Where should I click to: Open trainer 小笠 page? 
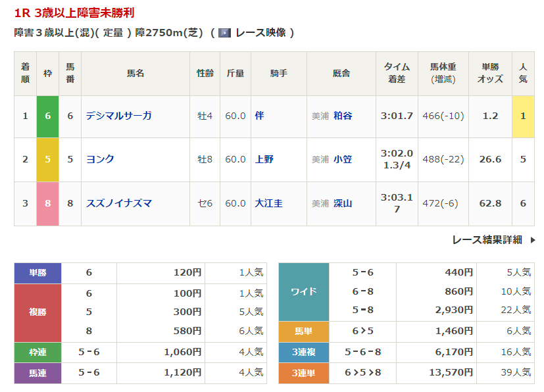click(x=342, y=159)
